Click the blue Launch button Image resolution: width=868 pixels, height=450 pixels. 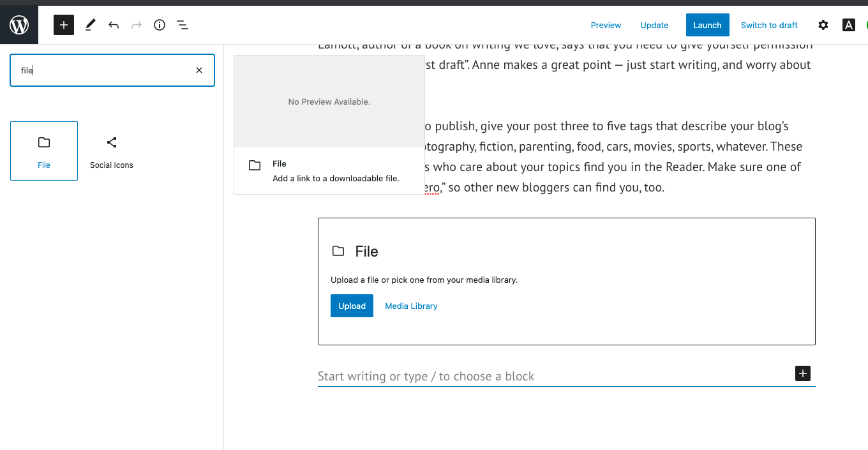click(x=707, y=25)
